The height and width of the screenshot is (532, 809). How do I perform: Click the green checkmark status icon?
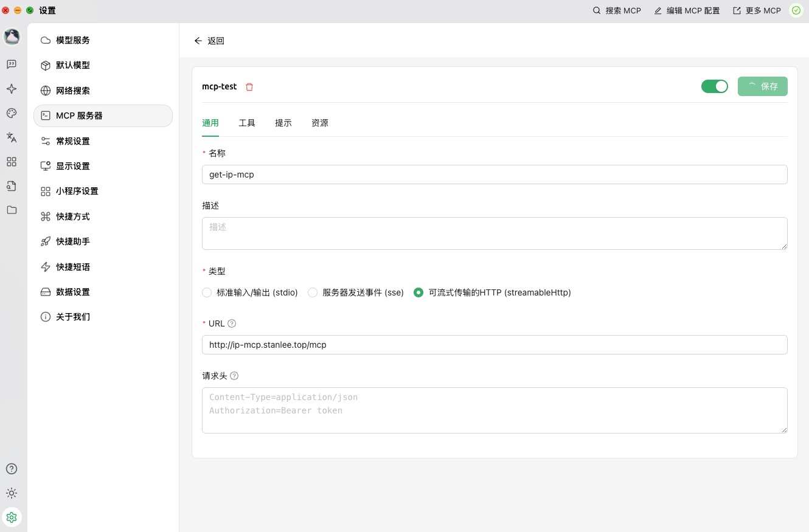point(796,10)
